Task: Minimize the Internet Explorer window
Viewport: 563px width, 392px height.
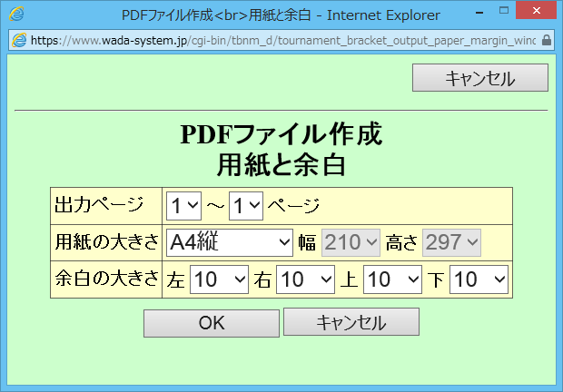Action: click(479, 12)
